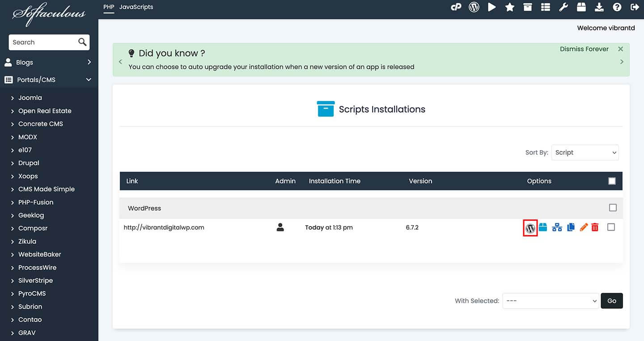
Task: Click the Softaculous logo
Action: click(x=49, y=13)
